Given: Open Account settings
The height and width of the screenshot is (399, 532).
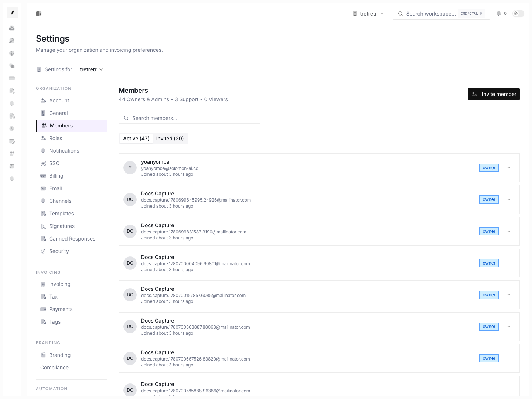Looking at the screenshot, I should (71, 100).
